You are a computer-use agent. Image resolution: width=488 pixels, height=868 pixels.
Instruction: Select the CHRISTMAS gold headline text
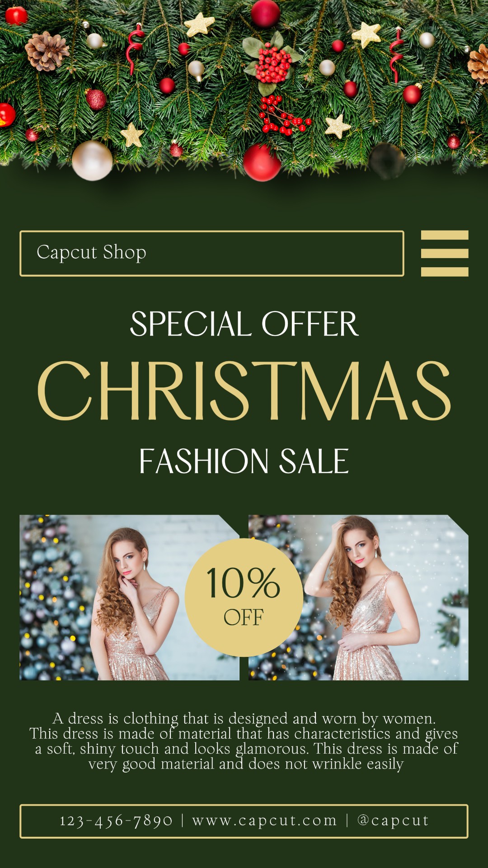244,391
